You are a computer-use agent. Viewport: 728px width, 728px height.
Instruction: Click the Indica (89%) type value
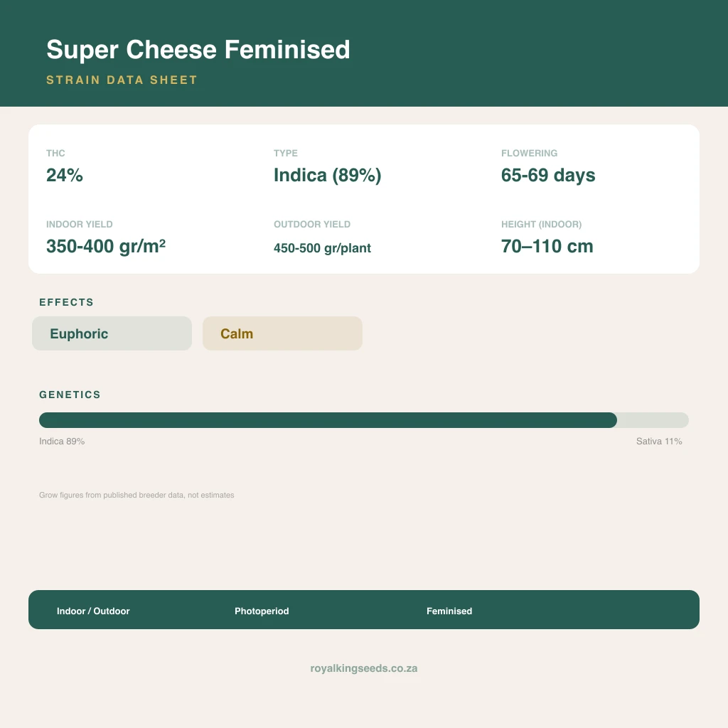point(327,175)
